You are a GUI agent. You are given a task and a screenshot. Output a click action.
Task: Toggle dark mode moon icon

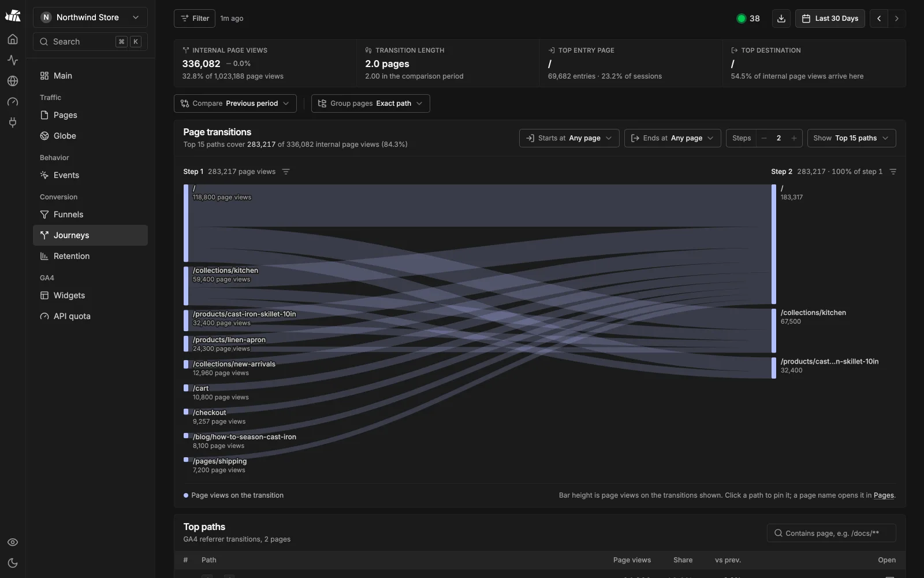point(13,563)
